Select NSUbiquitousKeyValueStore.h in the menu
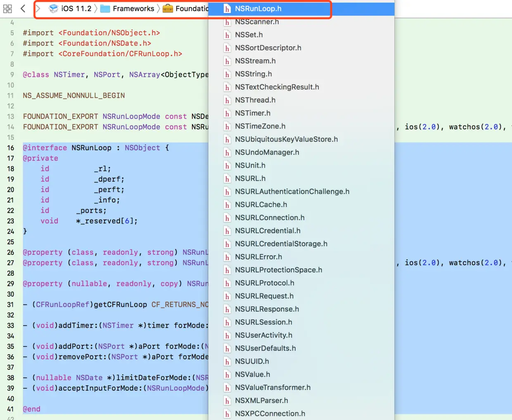This screenshot has height=420, width=512. (x=301, y=140)
